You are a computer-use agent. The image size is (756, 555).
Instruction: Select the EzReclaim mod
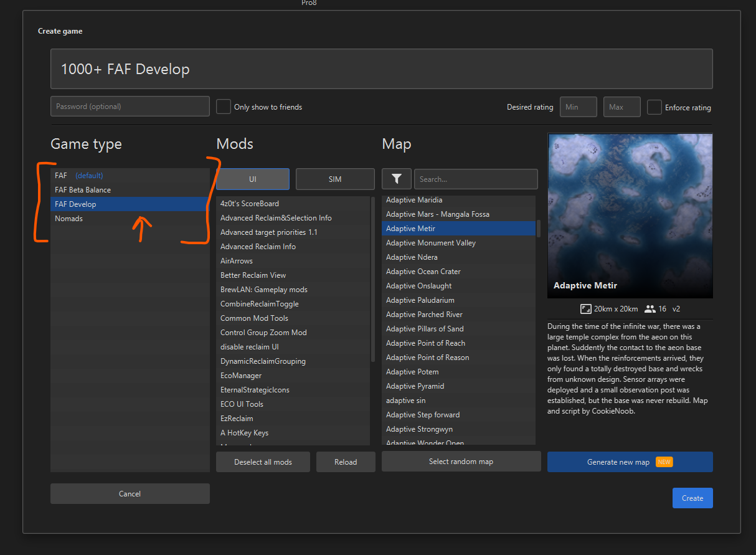[293, 419]
